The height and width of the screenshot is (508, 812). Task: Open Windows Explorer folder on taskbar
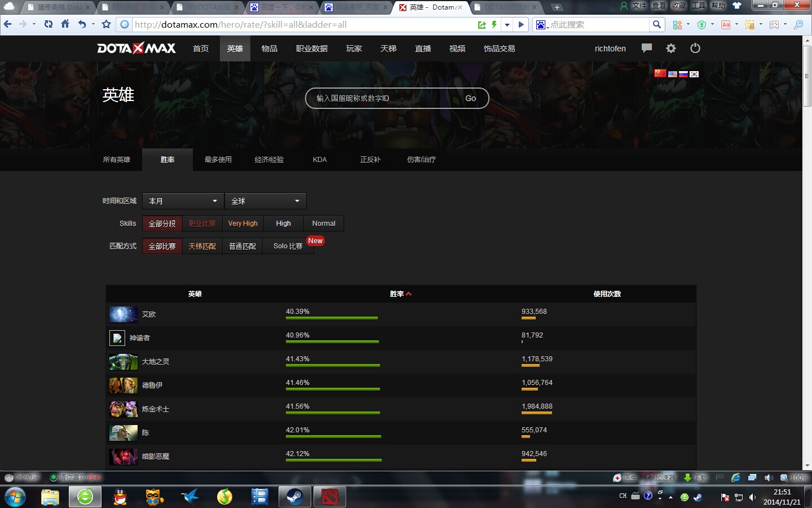[x=50, y=497]
